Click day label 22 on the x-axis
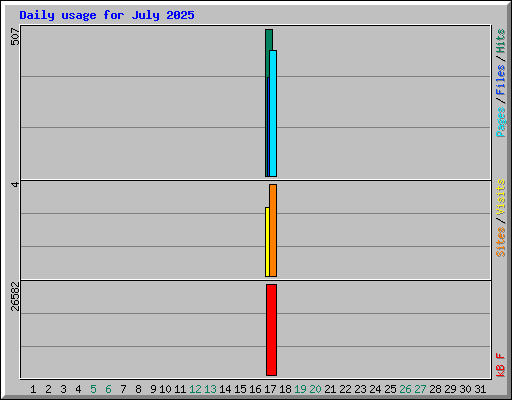This screenshot has width=512, height=400. [x=345, y=389]
